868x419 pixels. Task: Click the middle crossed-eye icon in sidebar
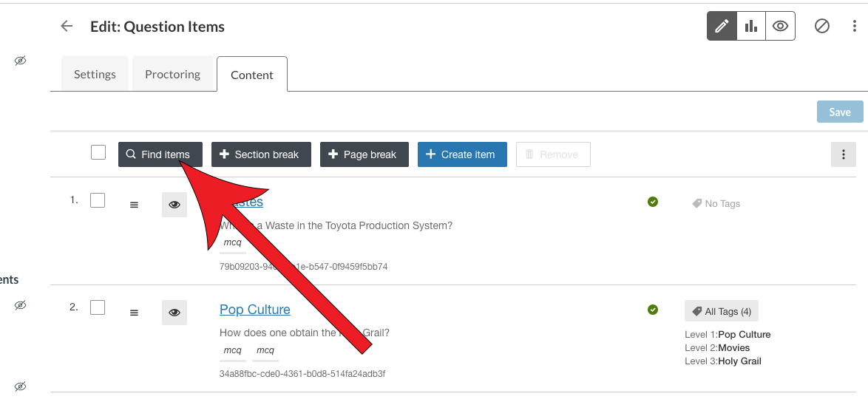tap(20, 305)
